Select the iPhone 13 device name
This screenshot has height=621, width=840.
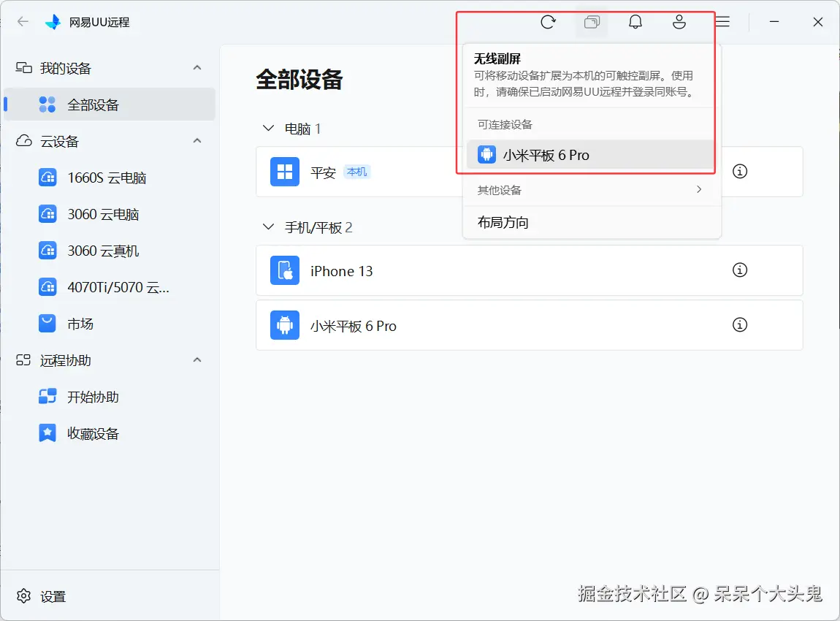tap(341, 271)
